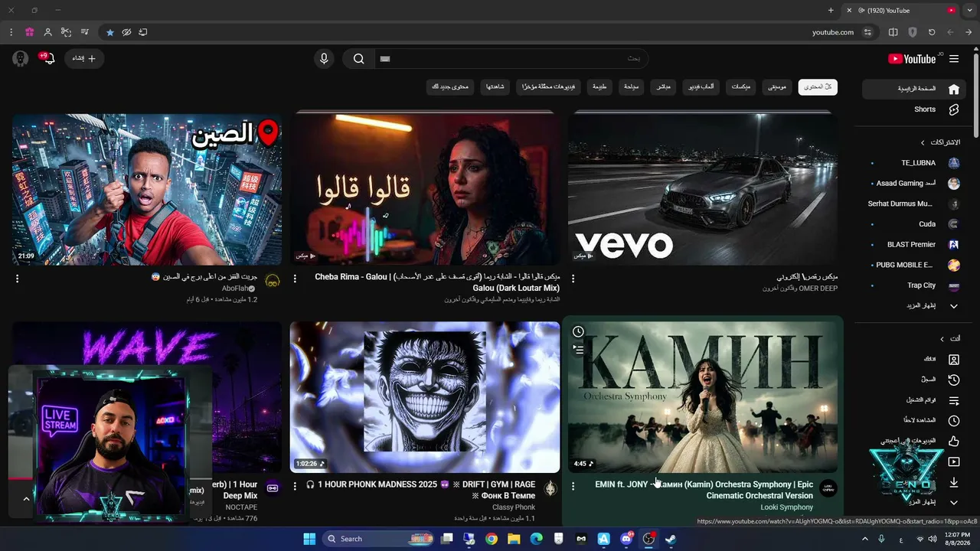Open the Looki Symphony channel avatar

pyautogui.click(x=828, y=489)
